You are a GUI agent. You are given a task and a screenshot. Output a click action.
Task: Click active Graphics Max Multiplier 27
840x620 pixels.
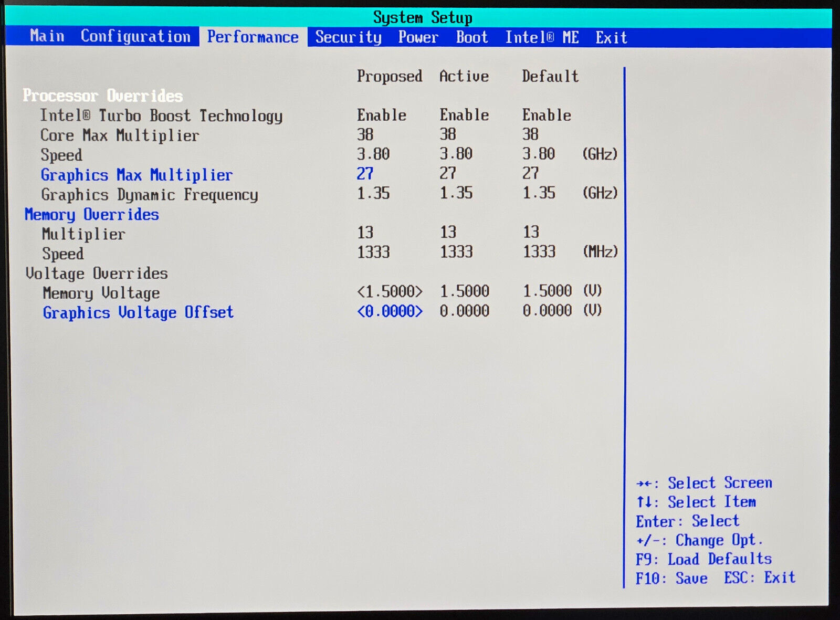coord(448,173)
